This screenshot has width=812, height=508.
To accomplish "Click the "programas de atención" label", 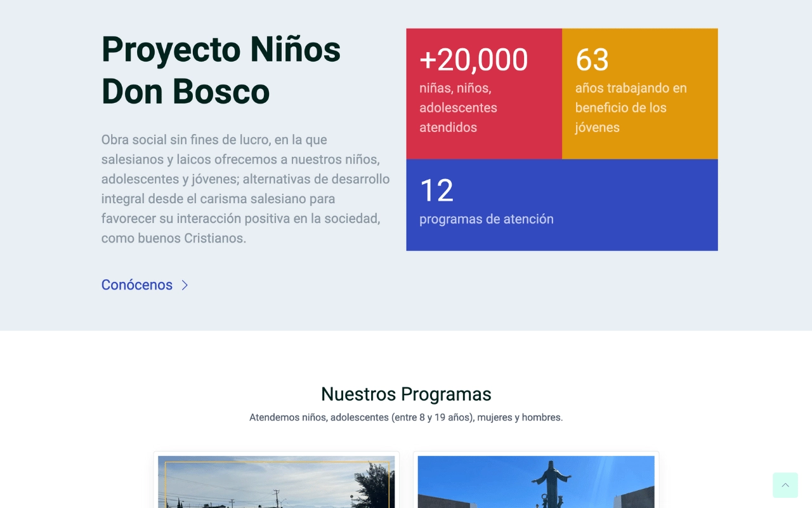I will (x=486, y=219).
